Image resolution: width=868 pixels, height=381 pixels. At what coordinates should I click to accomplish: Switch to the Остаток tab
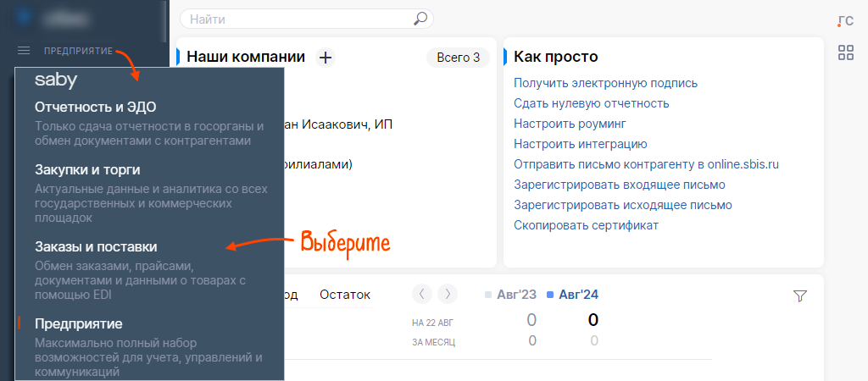coord(345,295)
